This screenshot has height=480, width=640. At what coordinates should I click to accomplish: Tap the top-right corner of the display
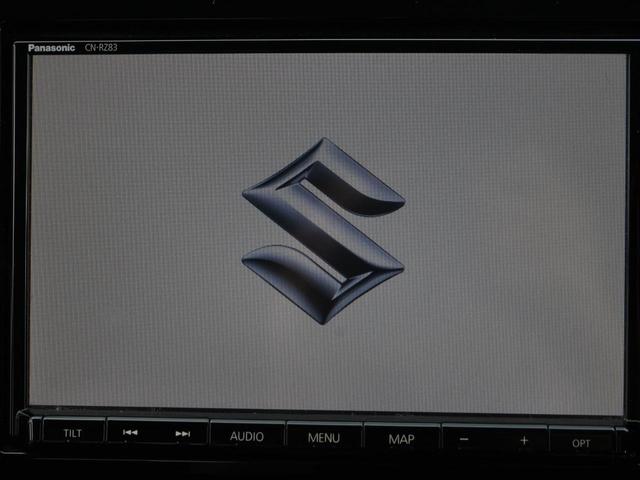point(614,62)
